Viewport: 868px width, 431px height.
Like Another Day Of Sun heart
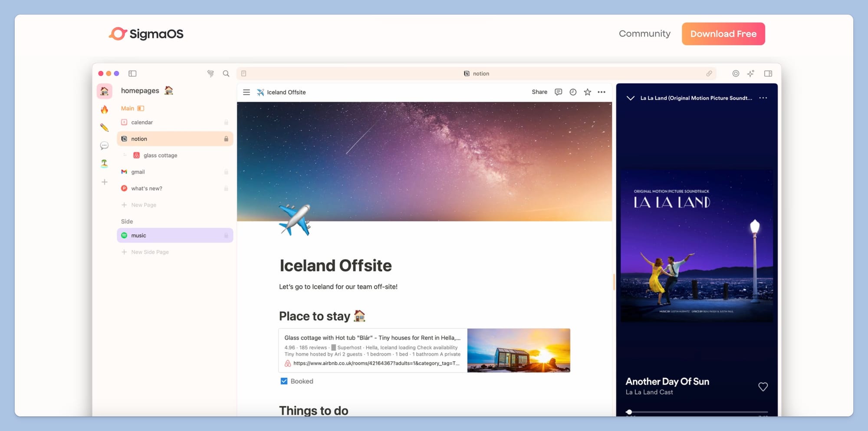click(x=763, y=387)
